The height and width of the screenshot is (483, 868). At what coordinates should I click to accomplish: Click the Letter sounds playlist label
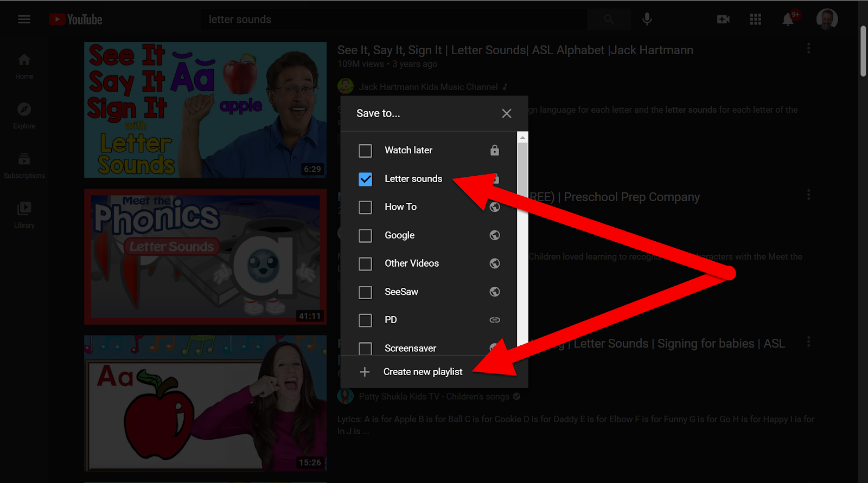413,178
